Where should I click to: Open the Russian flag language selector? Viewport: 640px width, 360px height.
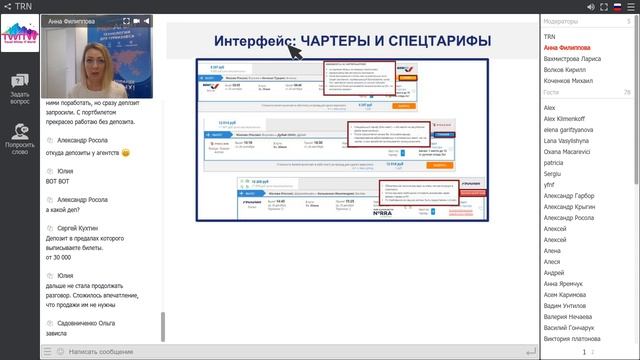tap(618, 7)
